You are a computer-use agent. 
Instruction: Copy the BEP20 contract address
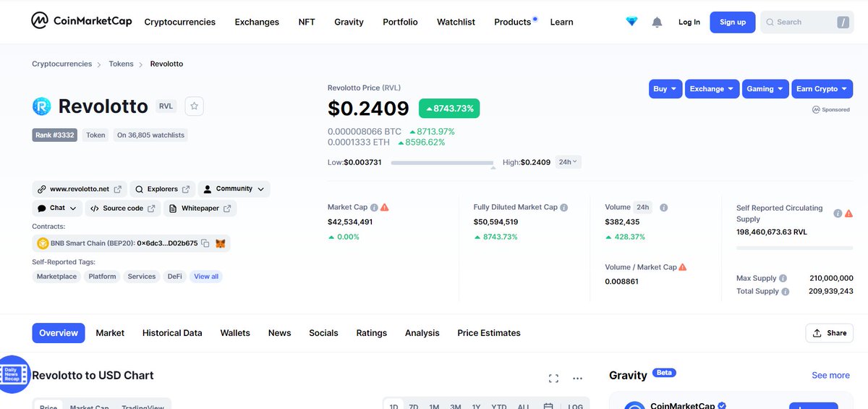[205, 243]
